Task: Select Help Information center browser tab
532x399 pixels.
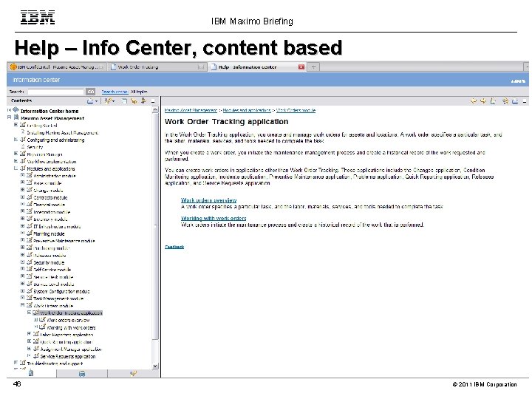Action: click(257, 66)
